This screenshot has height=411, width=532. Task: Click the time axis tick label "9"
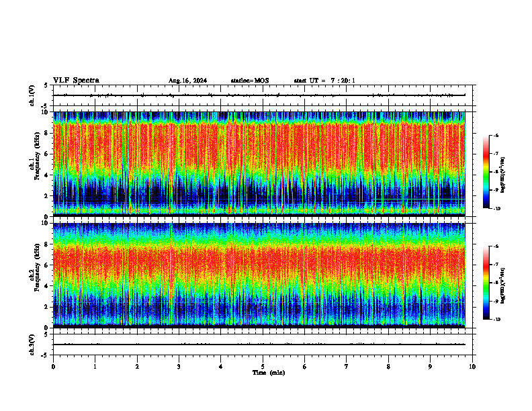[430, 367]
